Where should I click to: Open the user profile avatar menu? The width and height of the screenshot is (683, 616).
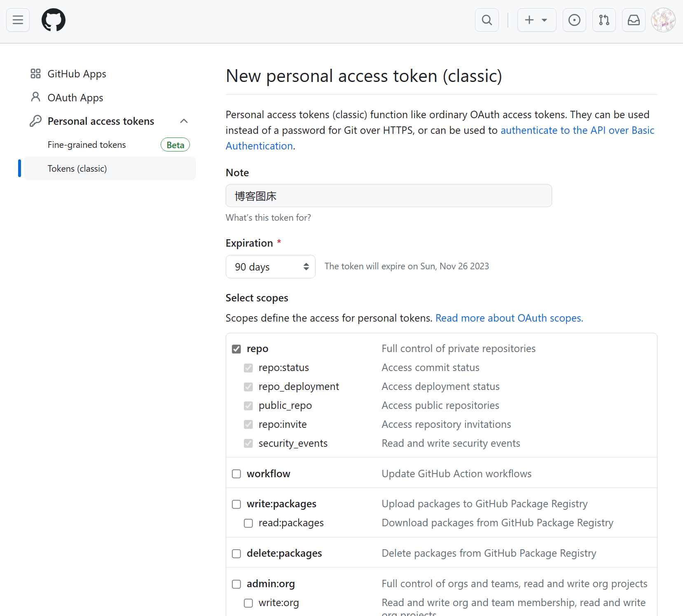coord(663,20)
